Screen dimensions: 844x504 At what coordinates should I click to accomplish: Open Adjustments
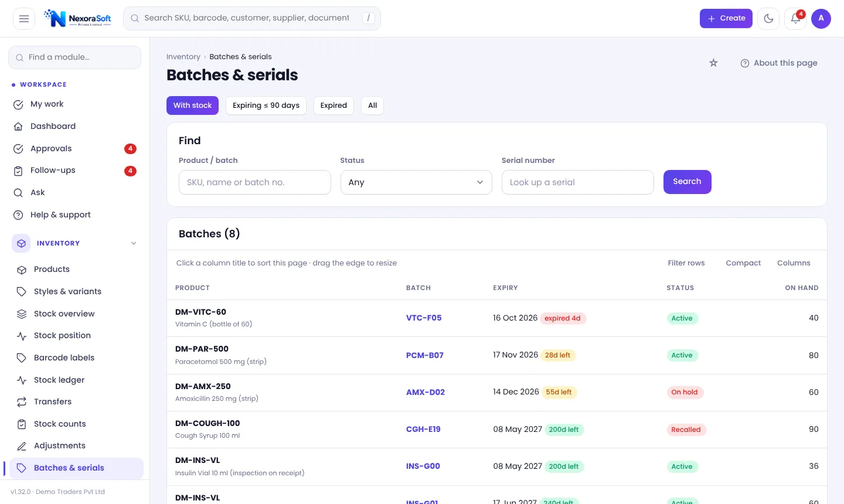tap(76, 446)
